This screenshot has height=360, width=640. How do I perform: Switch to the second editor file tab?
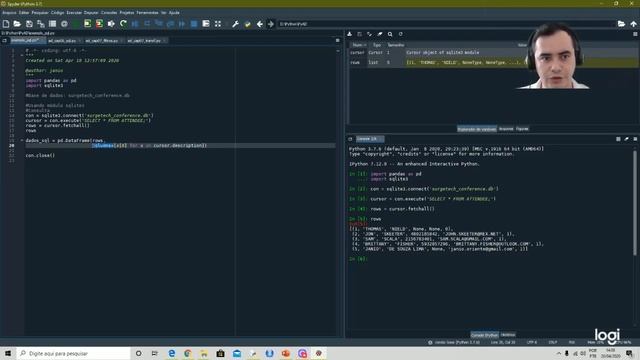click(x=64, y=41)
